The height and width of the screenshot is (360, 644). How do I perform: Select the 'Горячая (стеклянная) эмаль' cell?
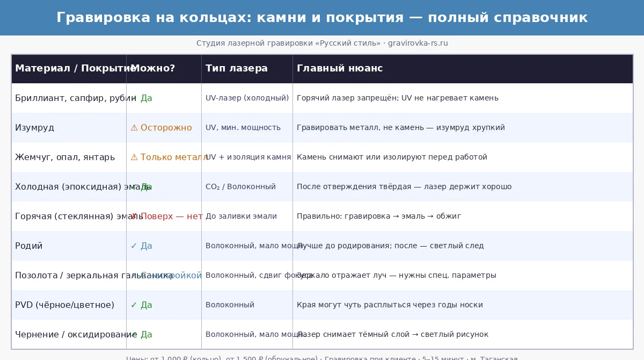(x=69, y=217)
